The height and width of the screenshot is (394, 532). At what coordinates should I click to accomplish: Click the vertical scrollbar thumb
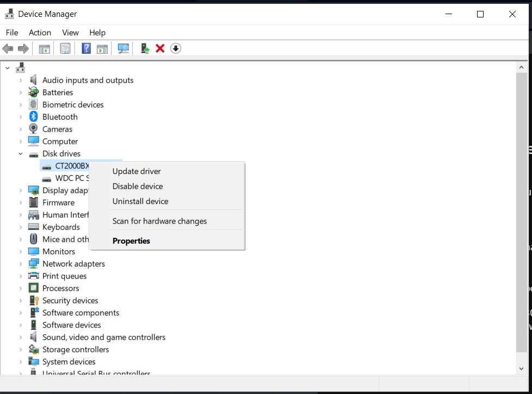tap(521, 212)
